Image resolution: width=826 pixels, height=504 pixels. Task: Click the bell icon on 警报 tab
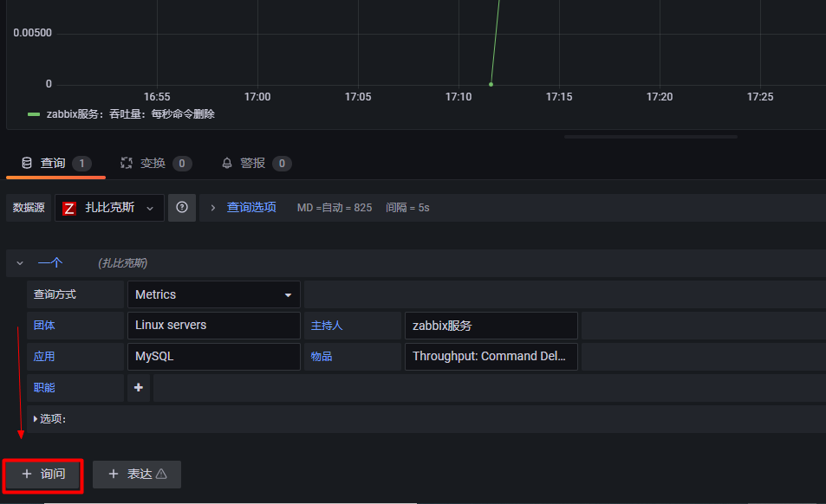pos(227,163)
